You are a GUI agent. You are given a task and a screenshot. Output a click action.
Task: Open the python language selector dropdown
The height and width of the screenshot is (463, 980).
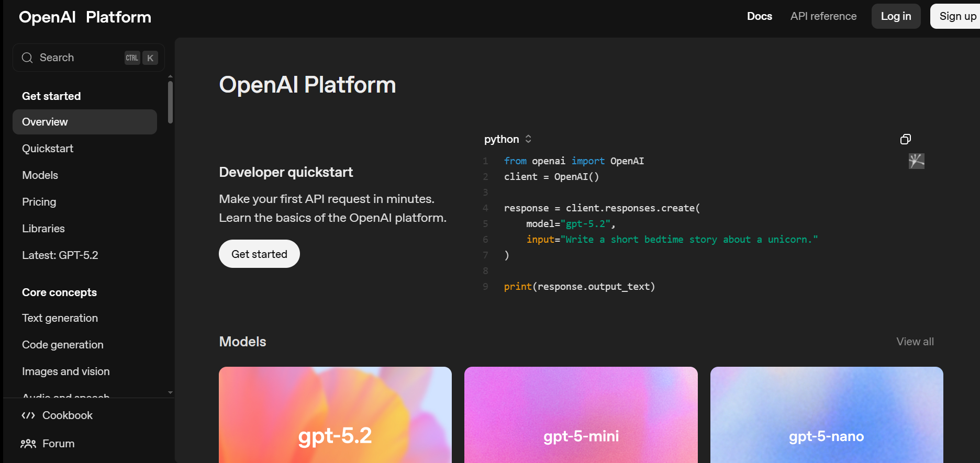[x=507, y=139]
